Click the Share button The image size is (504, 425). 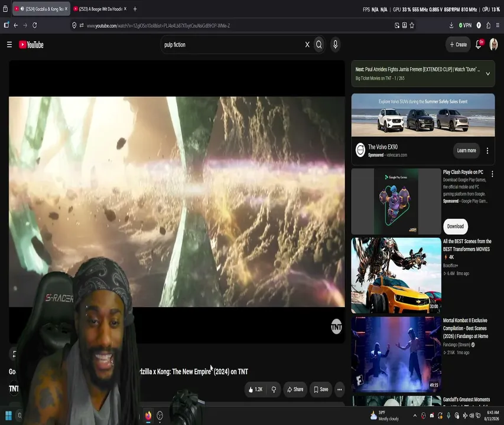(x=295, y=390)
